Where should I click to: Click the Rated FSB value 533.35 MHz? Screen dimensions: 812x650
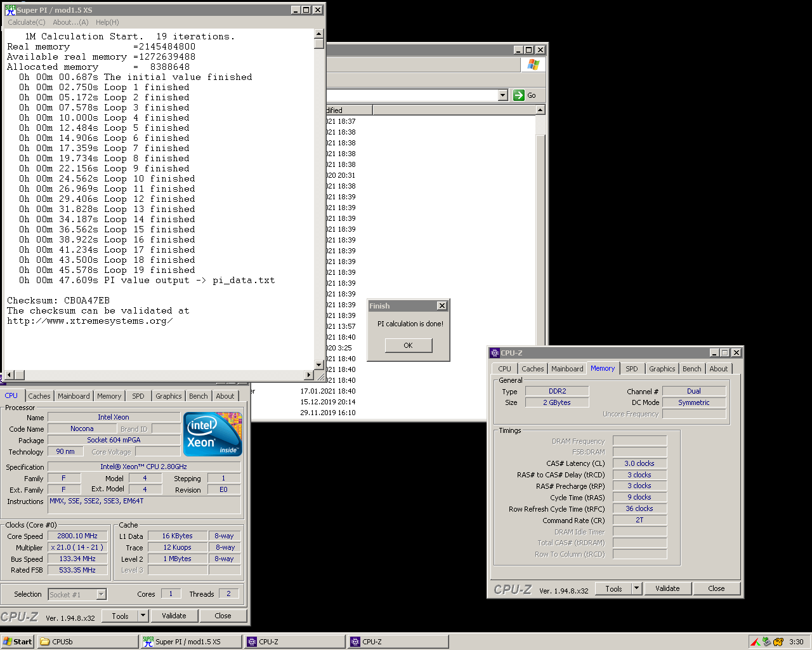[77, 570]
